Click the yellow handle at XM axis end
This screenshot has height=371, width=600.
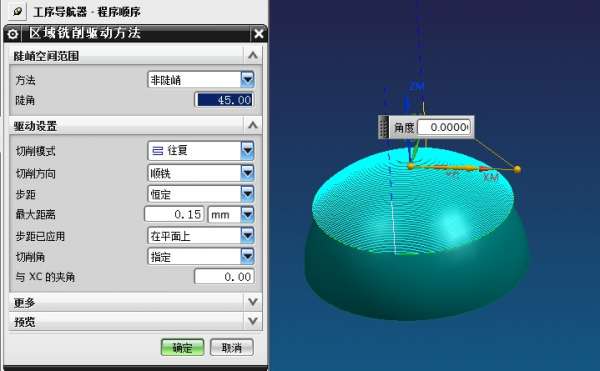517,169
